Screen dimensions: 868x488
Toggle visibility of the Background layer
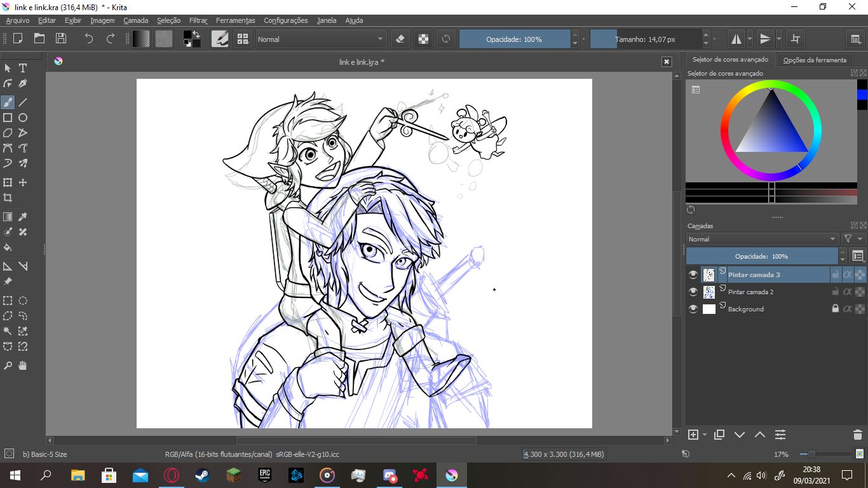[693, 309]
